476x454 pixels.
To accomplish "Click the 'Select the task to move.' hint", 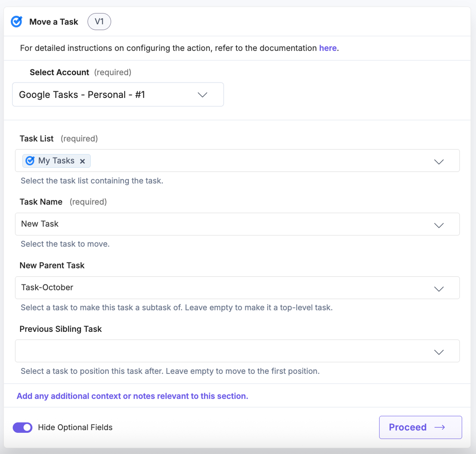I will (65, 244).
